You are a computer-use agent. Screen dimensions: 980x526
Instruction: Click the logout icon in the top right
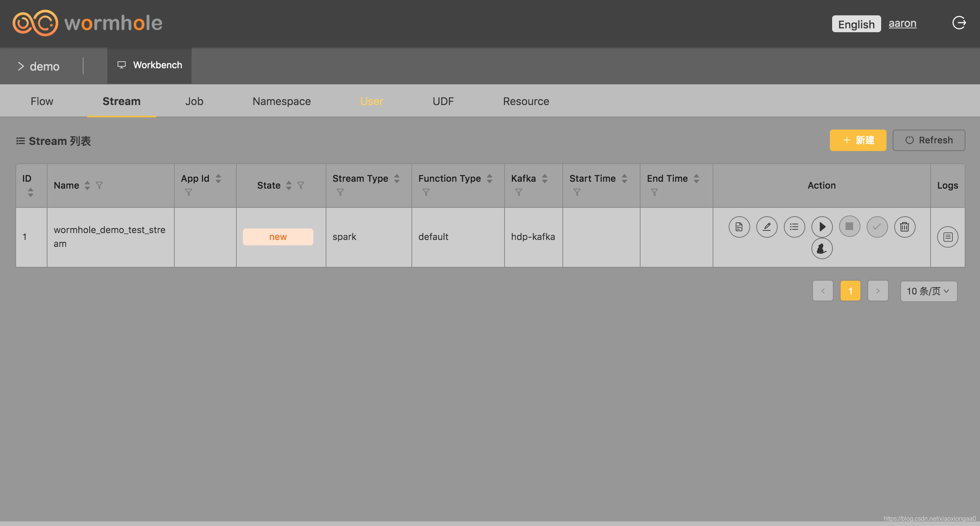pyautogui.click(x=959, y=23)
